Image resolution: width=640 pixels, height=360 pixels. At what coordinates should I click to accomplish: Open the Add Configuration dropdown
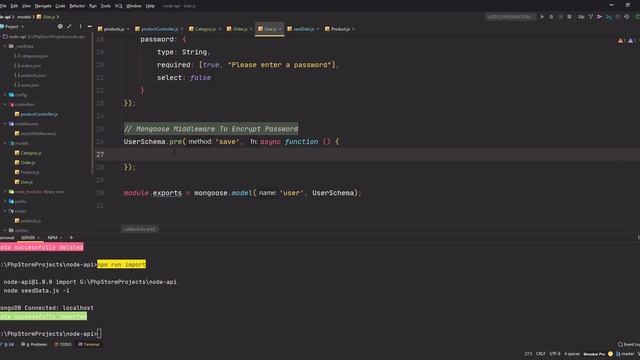pyautogui.click(x=510, y=17)
